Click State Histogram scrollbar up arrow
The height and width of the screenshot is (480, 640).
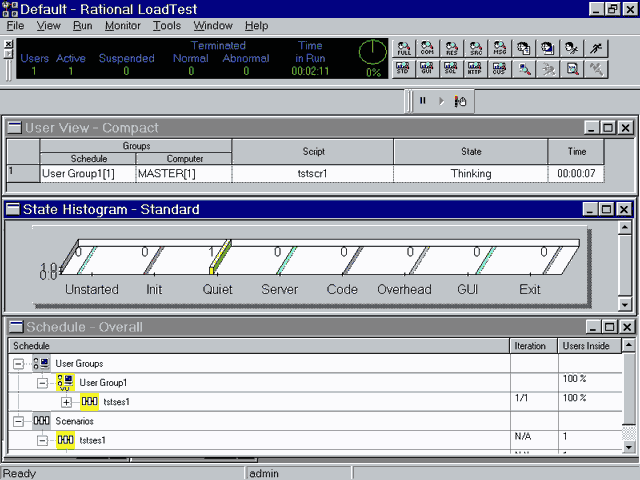pos(625,228)
